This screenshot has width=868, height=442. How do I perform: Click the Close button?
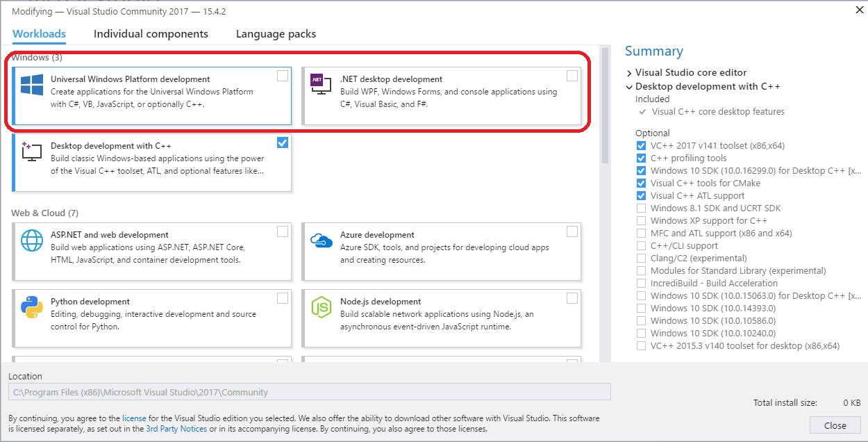(835, 425)
